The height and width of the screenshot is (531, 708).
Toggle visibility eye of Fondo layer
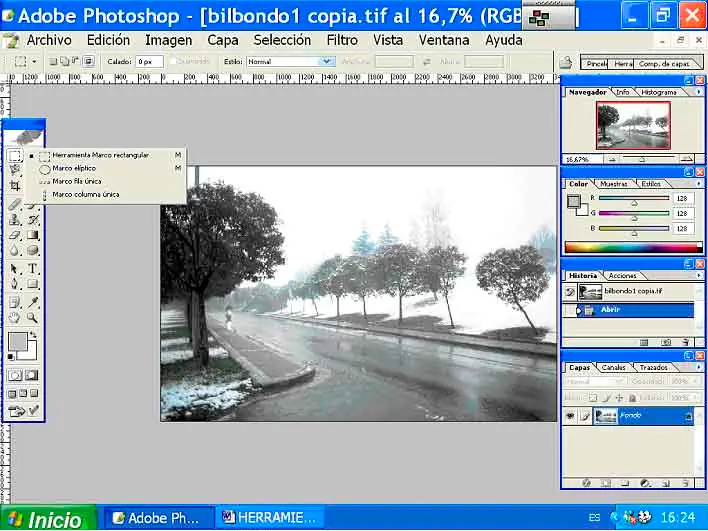570,416
